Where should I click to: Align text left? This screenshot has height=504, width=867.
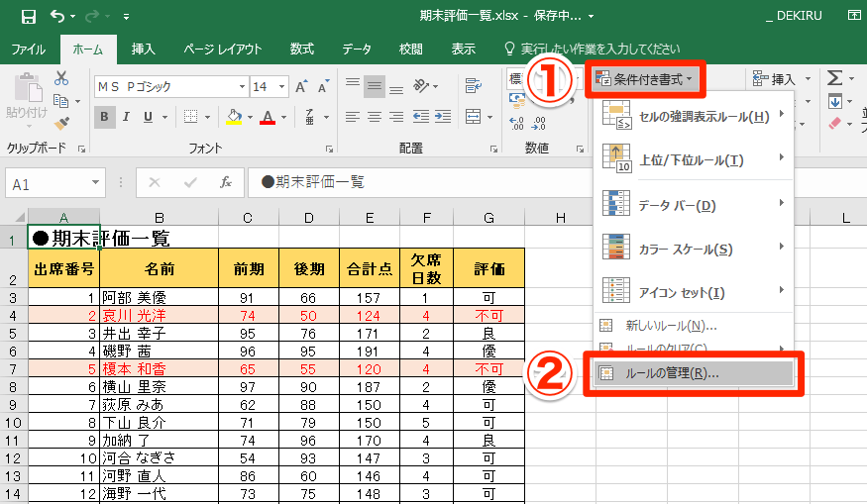pos(352,117)
